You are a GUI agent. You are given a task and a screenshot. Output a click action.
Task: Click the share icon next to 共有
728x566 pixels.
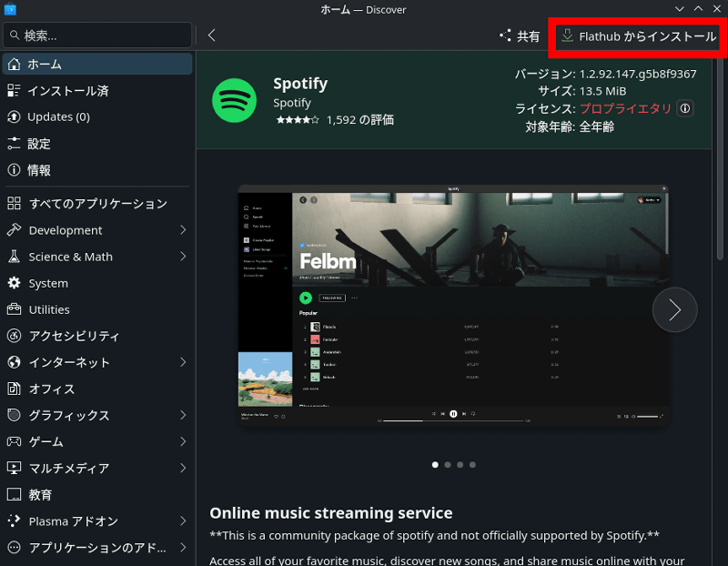(505, 35)
